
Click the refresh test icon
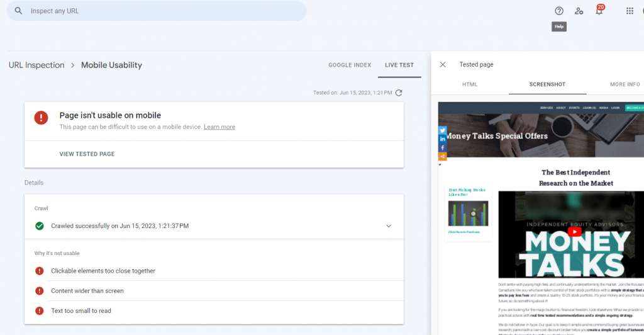(398, 93)
